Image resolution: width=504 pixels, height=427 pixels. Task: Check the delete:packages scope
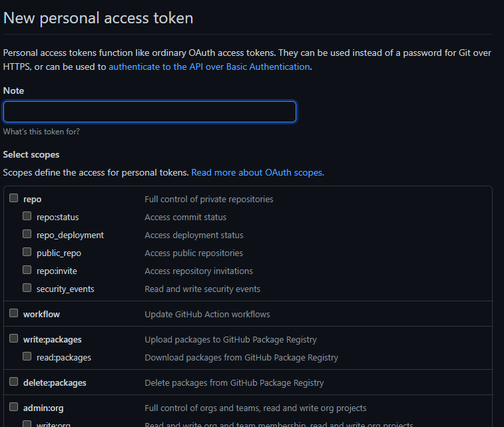point(13,382)
